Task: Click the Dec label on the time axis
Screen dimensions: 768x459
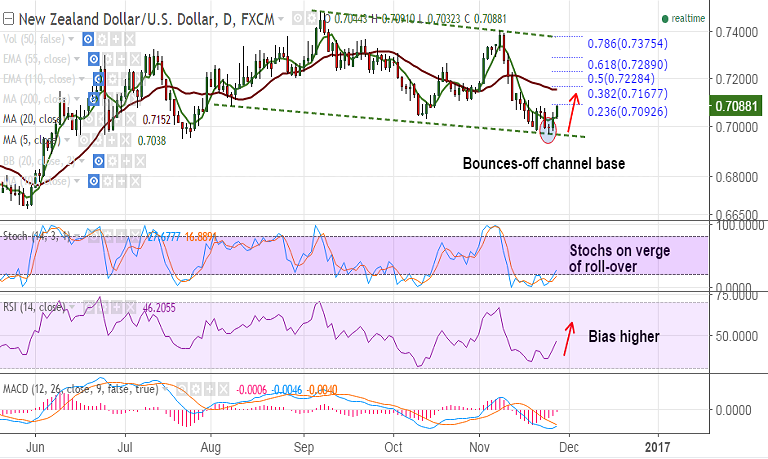Action: [569, 447]
